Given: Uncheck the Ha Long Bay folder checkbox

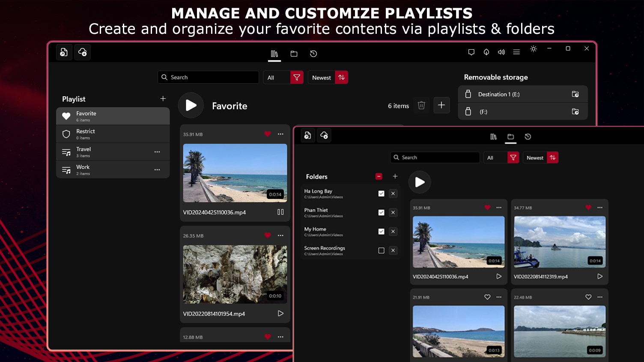Looking at the screenshot, I should click(381, 193).
